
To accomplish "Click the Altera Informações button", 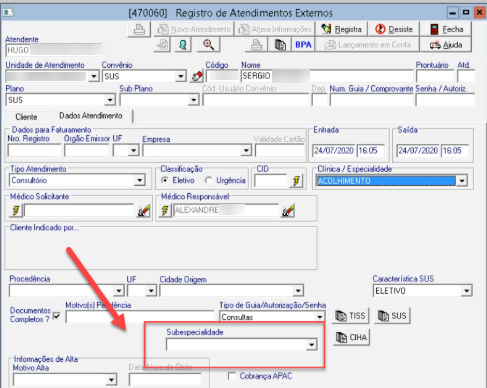I will pos(275,29).
